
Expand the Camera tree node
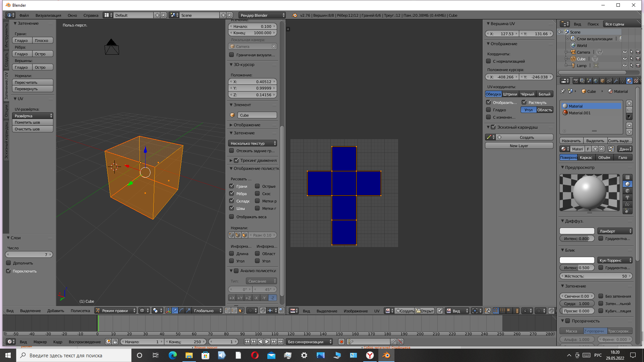[x=566, y=52]
